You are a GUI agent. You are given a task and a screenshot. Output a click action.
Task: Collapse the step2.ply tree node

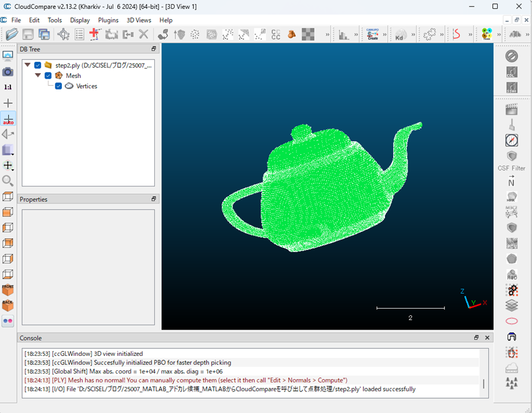pos(28,65)
